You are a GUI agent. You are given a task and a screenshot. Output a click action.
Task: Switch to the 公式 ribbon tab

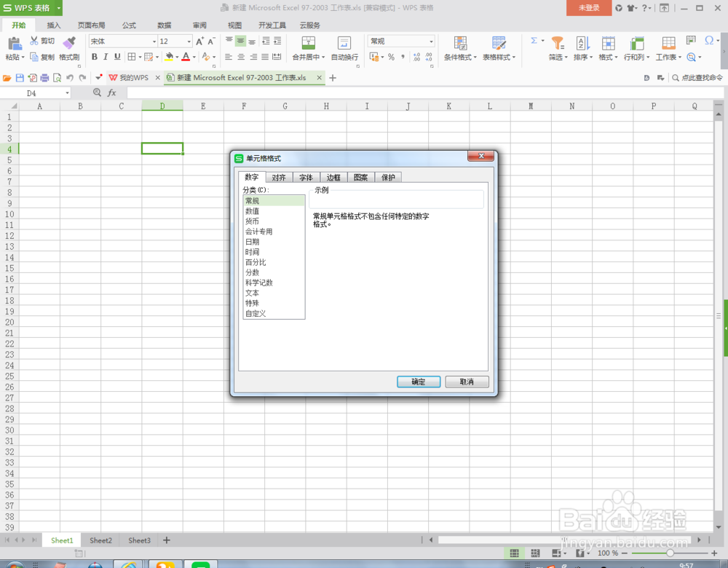(129, 25)
